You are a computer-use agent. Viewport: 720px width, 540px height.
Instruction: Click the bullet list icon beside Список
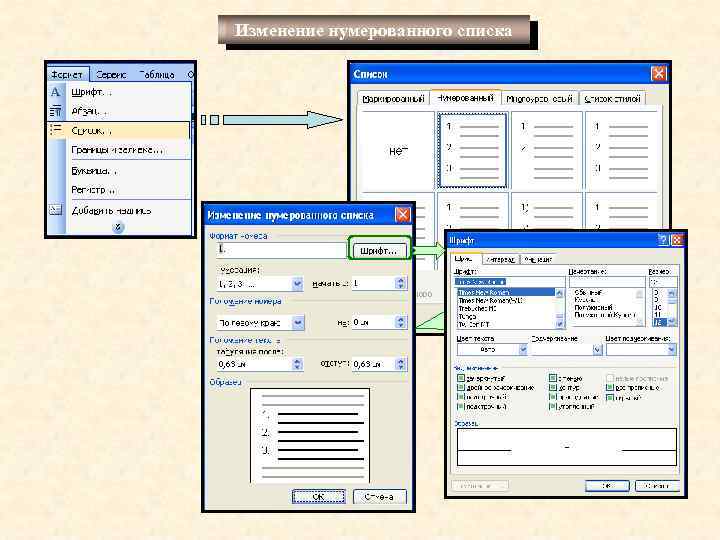56,130
